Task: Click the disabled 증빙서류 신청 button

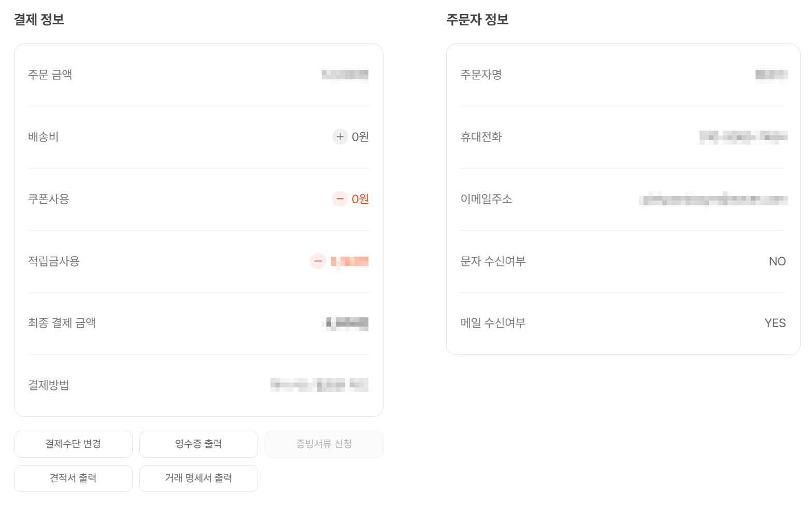Action: pos(324,444)
